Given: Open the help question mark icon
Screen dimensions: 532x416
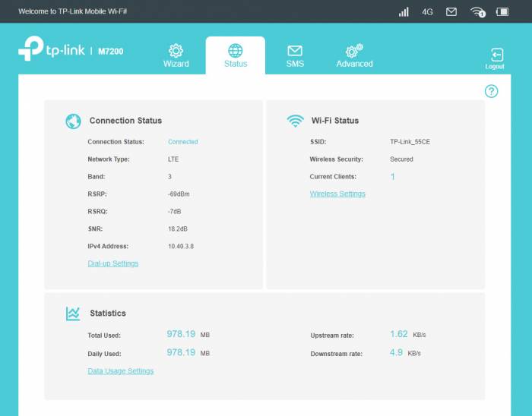Looking at the screenshot, I should (491, 91).
